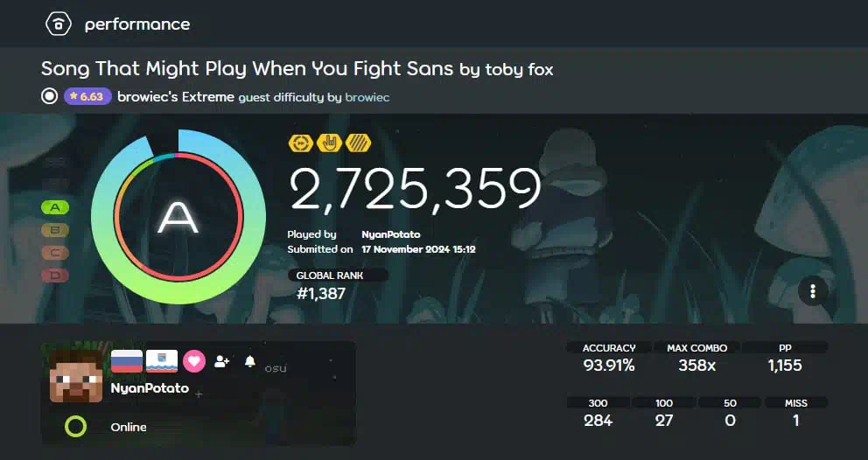Click the rock-hand mod icon
Screen dimensions: 868x460
coord(329,143)
